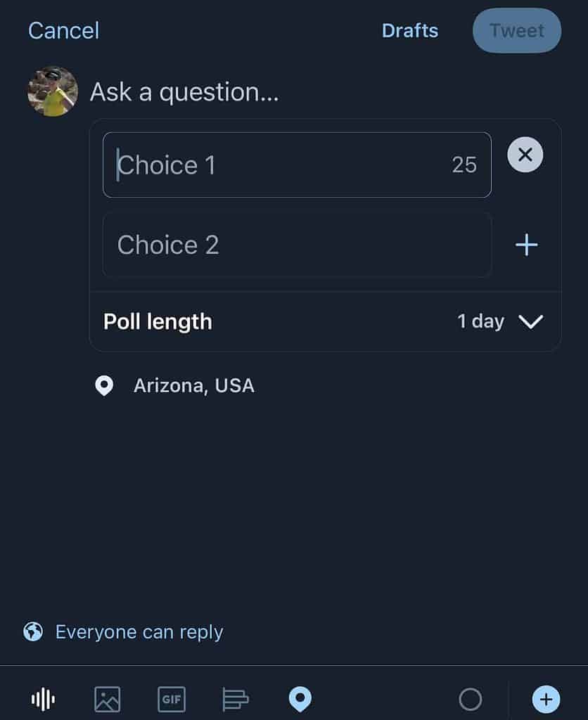Open the photo gallery picker
This screenshot has height=720, width=588.
tap(107, 699)
